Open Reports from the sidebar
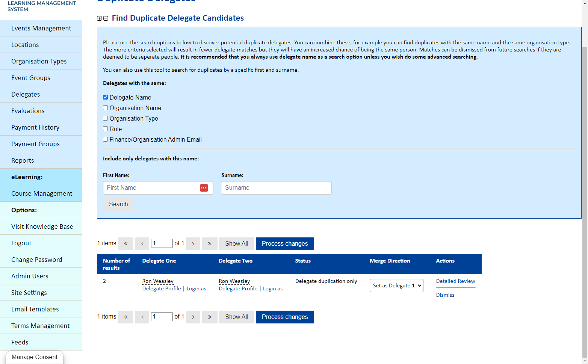 tap(41, 160)
